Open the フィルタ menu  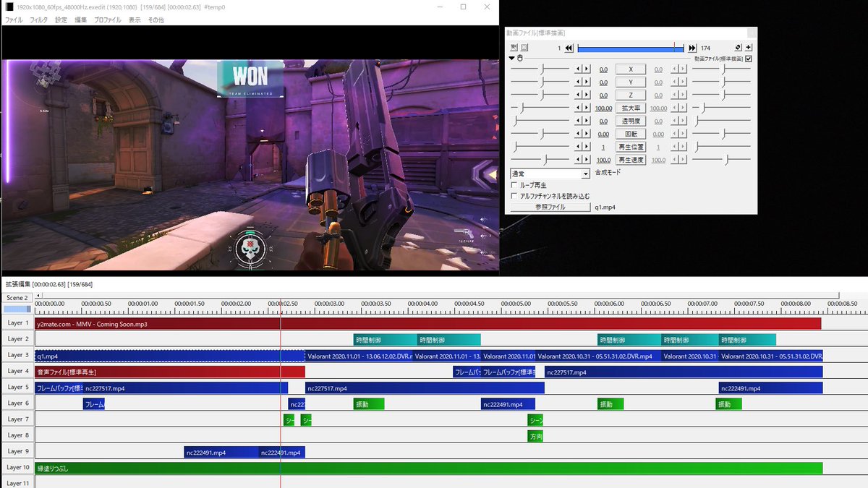click(38, 20)
